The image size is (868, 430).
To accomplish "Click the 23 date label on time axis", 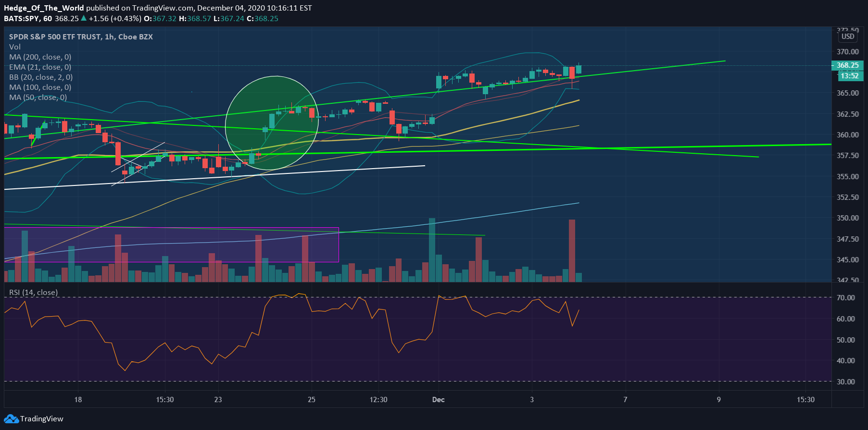I will (x=218, y=400).
